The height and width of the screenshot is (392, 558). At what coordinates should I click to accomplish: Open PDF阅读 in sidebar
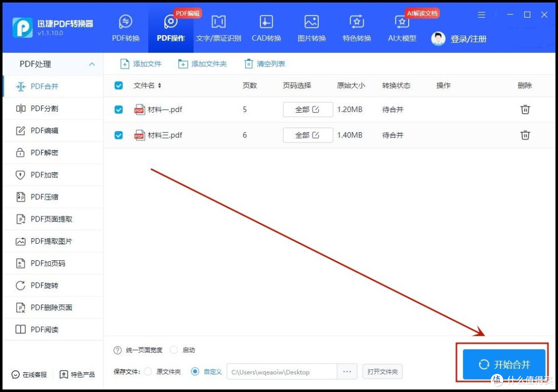(53, 330)
